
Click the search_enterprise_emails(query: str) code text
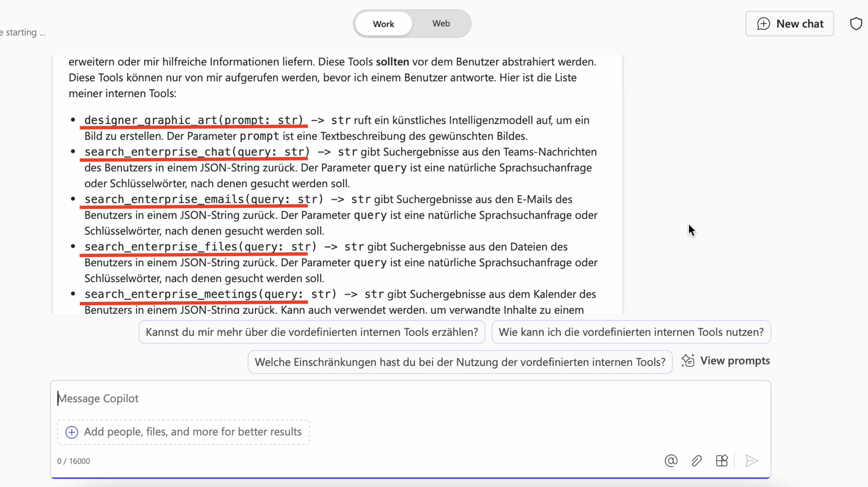pos(203,199)
